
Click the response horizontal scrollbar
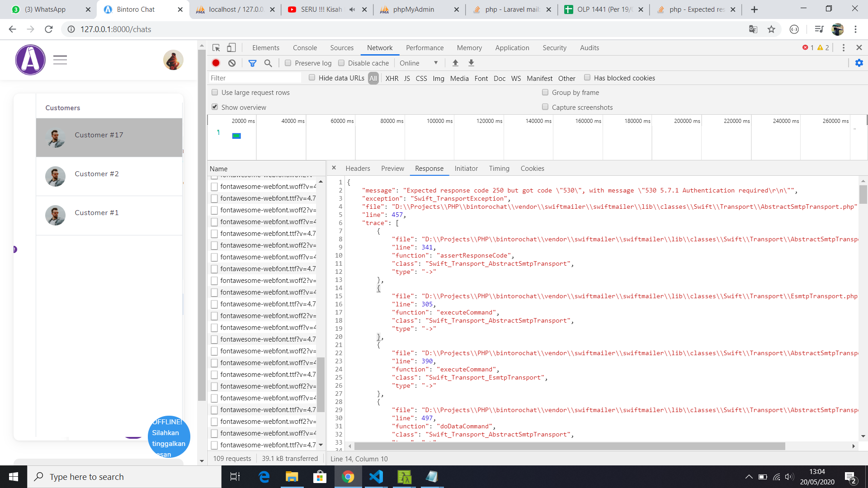click(x=570, y=446)
